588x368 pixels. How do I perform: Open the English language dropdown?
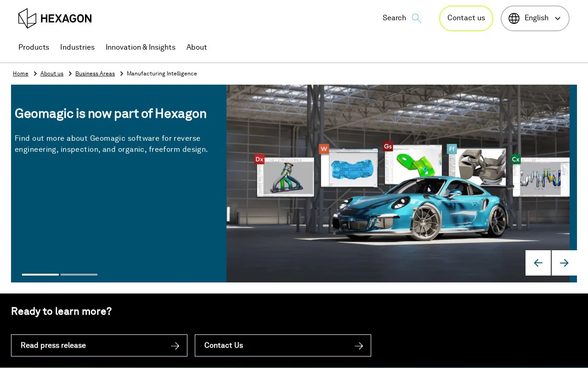535,18
